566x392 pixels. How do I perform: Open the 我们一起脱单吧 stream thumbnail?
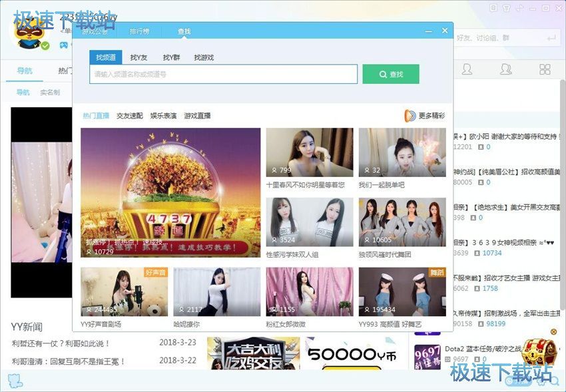(x=402, y=152)
